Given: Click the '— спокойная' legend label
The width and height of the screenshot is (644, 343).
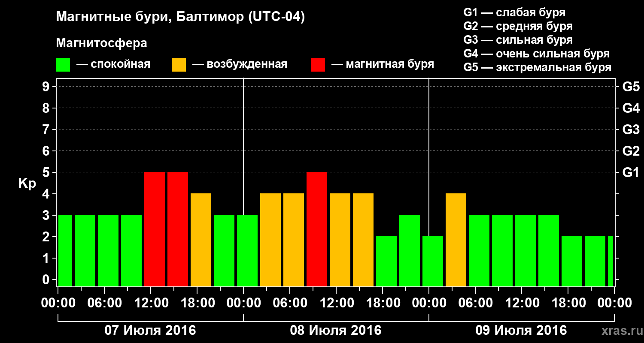Looking at the screenshot, I should (113, 65).
